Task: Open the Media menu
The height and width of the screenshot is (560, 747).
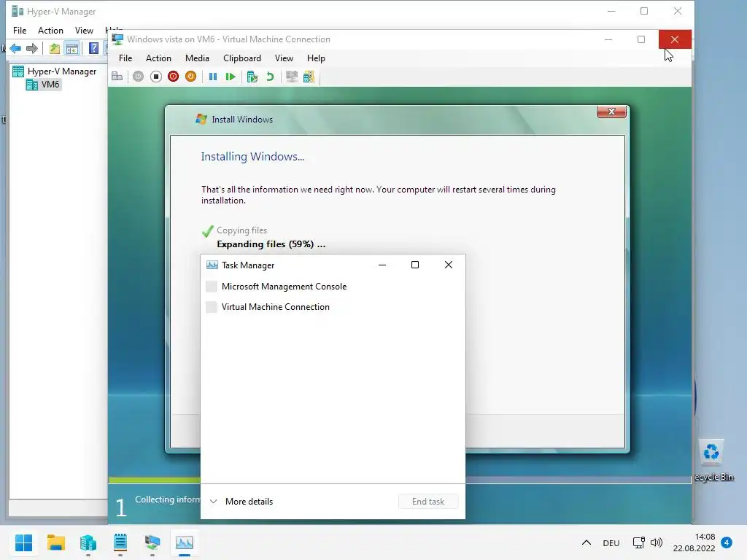Action: click(x=197, y=58)
